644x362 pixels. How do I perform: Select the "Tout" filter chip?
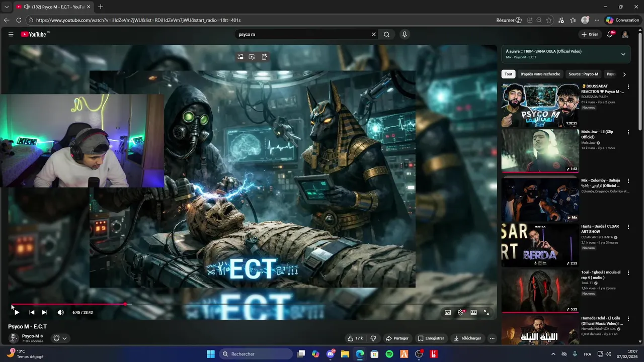point(508,74)
